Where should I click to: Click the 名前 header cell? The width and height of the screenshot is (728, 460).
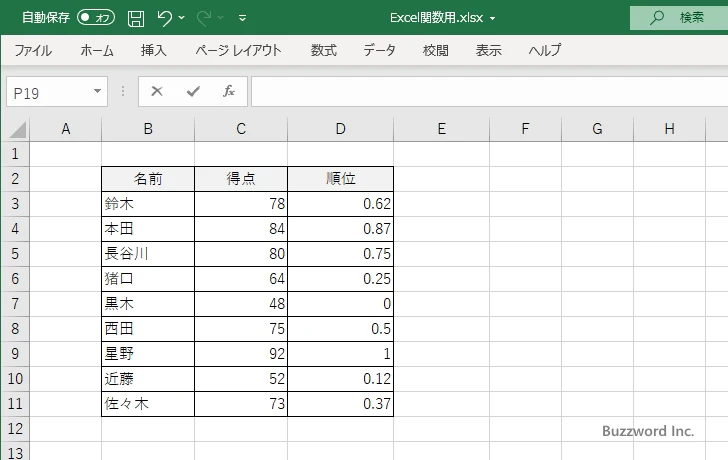(148, 179)
